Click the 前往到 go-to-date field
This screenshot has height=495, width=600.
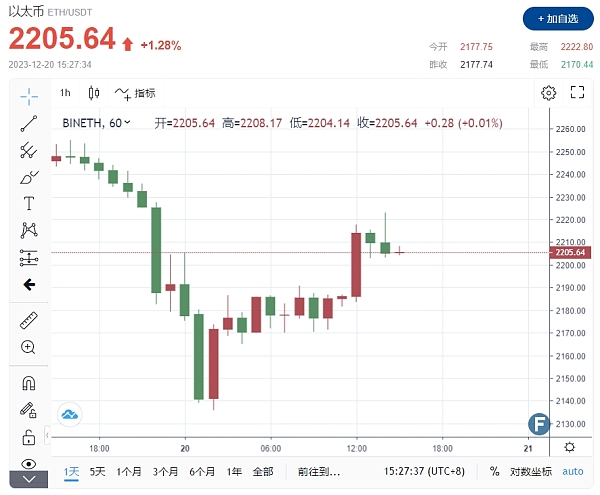(x=319, y=471)
